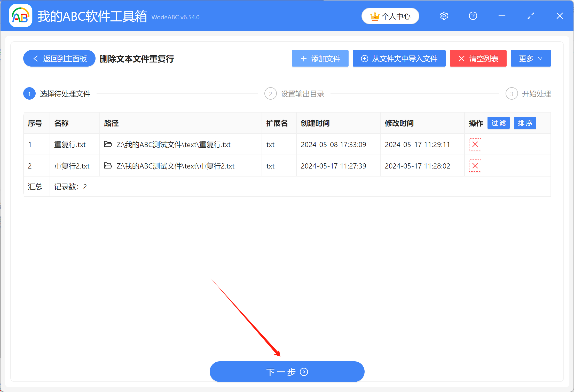Click the crown icon next to 个人中心
The height and width of the screenshot is (392, 574).
[375, 16]
